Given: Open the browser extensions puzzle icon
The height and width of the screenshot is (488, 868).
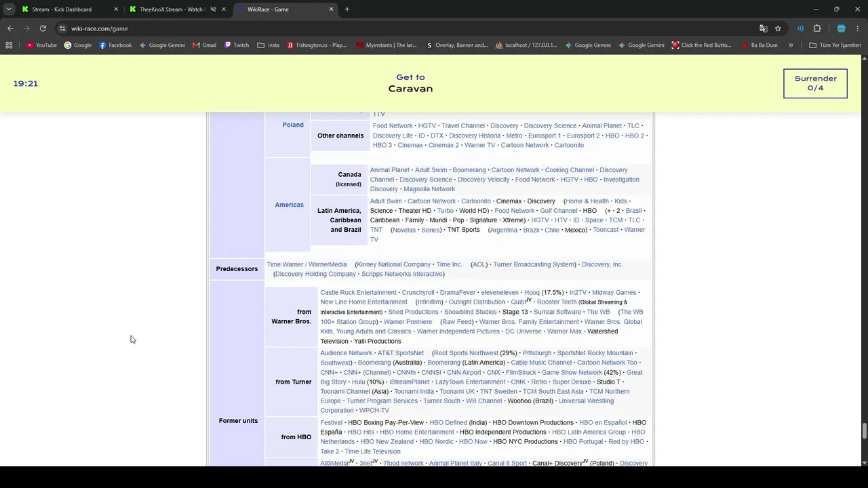Looking at the screenshot, I should 817,28.
